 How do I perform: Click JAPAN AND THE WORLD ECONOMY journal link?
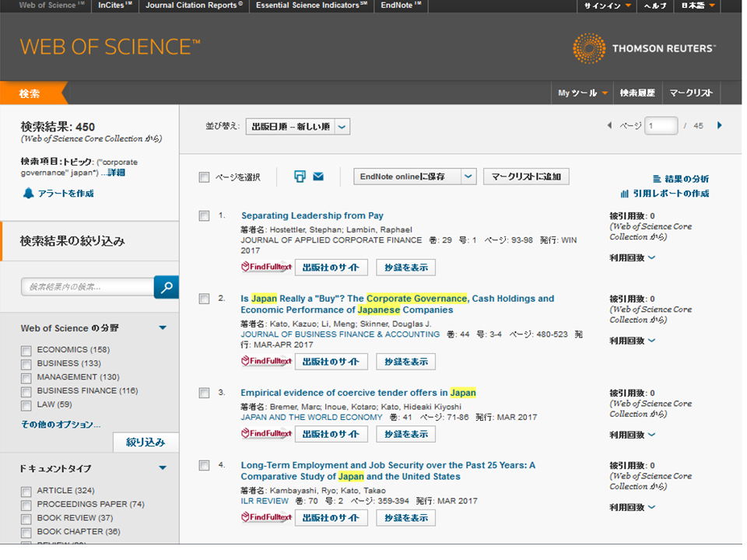pyautogui.click(x=311, y=417)
